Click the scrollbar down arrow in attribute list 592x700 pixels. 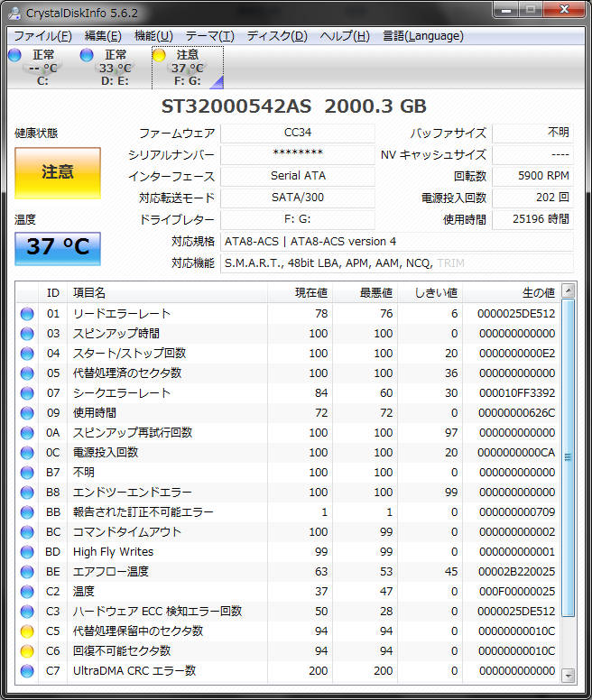tap(568, 676)
